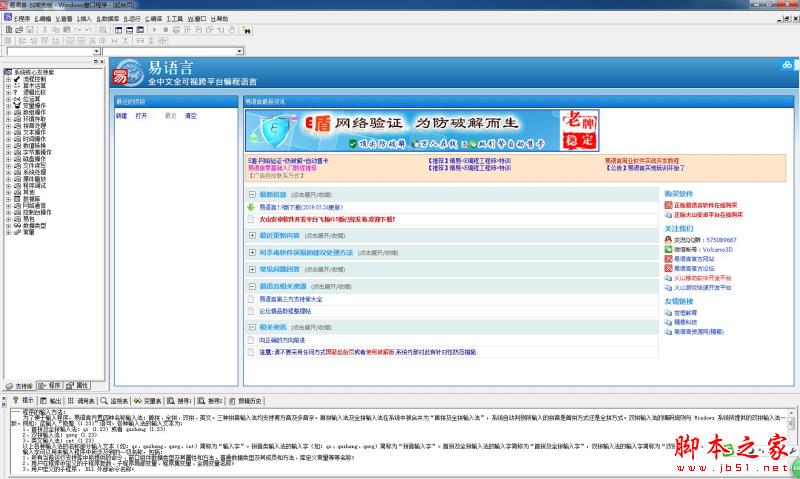
Task: Switch to the 提示 output tab
Action: [x=23, y=400]
